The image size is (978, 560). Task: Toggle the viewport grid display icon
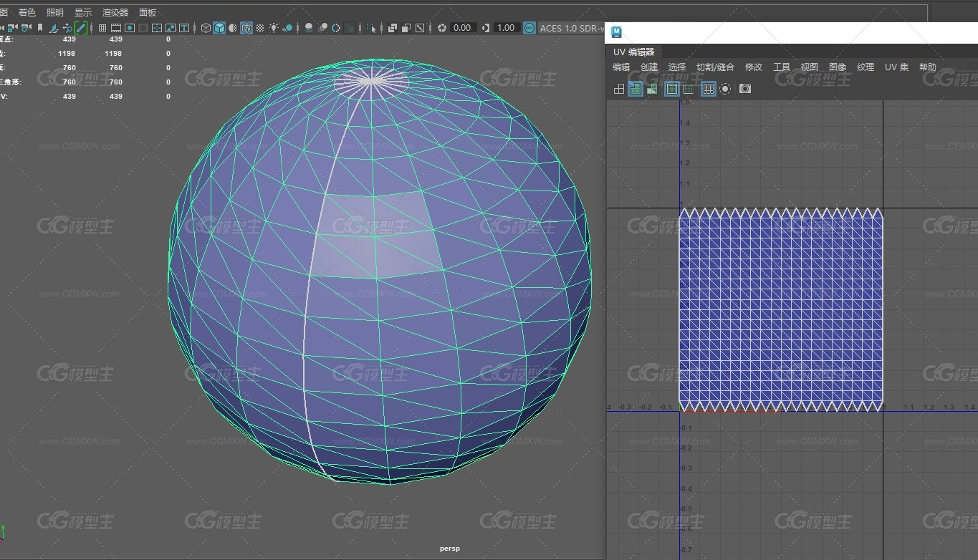pos(102,28)
